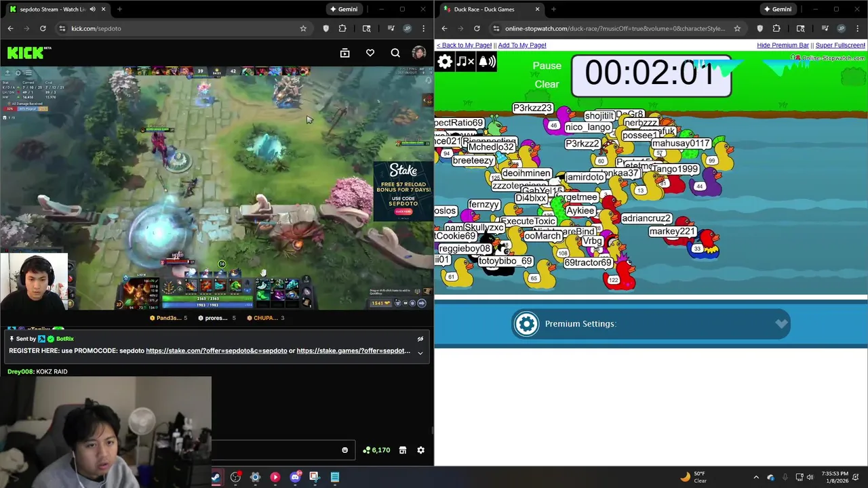This screenshot has width=868, height=488.
Task: Bookmark Duck Race page with star
Action: click(x=737, y=28)
